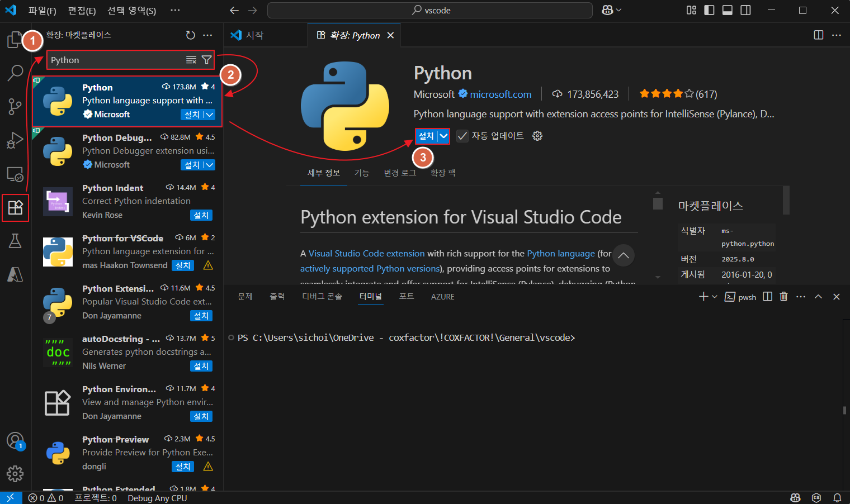Switch to 변경 로그 tab
Image resolution: width=850 pixels, height=504 pixels.
pyautogui.click(x=400, y=173)
